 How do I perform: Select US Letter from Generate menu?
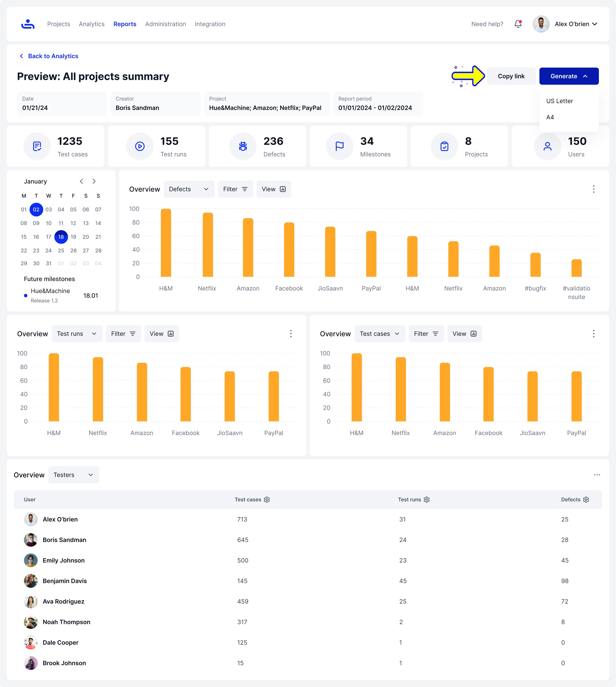pos(559,101)
